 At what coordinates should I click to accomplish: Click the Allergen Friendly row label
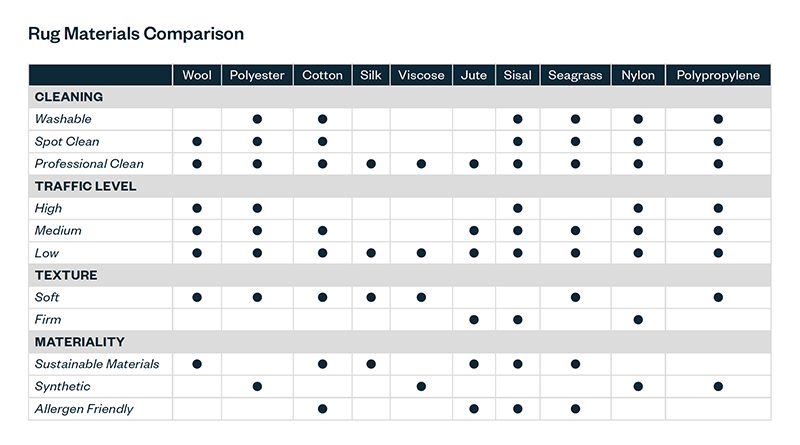(x=84, y=409)
